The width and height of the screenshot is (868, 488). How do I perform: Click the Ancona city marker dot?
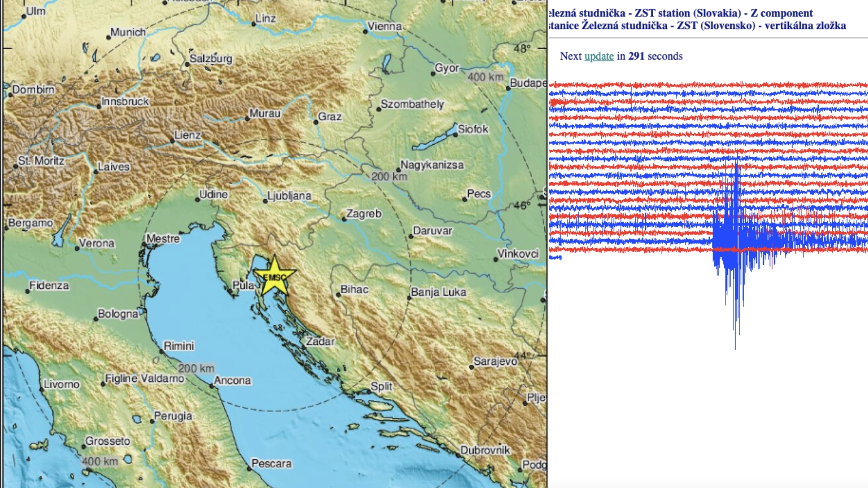coord(212,386)
